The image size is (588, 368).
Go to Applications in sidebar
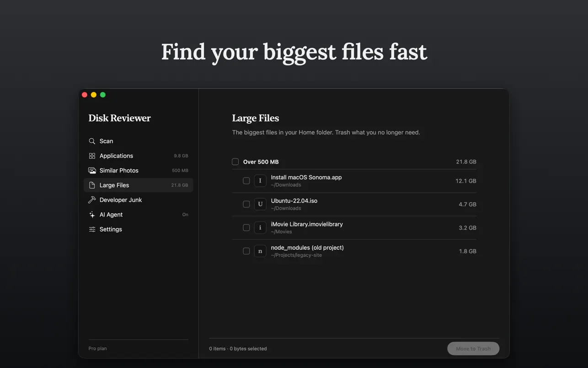(138, 156)
